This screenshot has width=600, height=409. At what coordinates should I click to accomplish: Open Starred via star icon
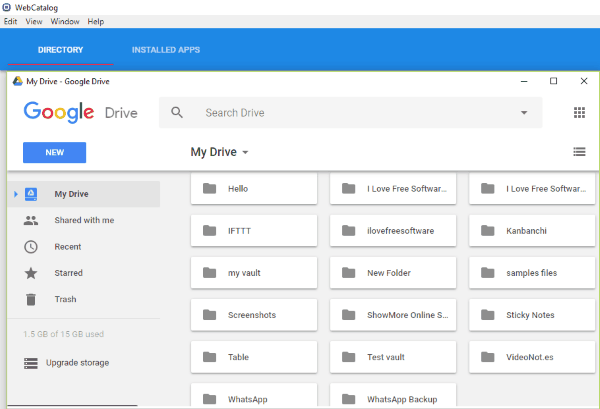(x=31, y=273)
